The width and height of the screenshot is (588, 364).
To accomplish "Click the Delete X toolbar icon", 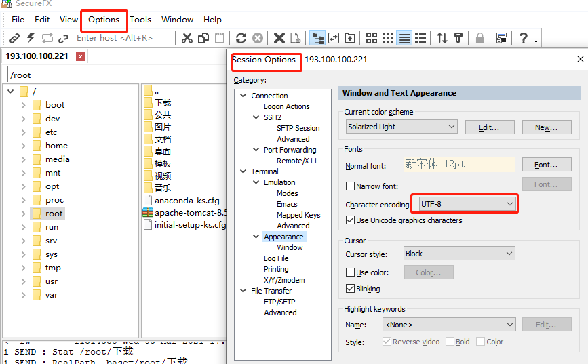I will point(279,38).
